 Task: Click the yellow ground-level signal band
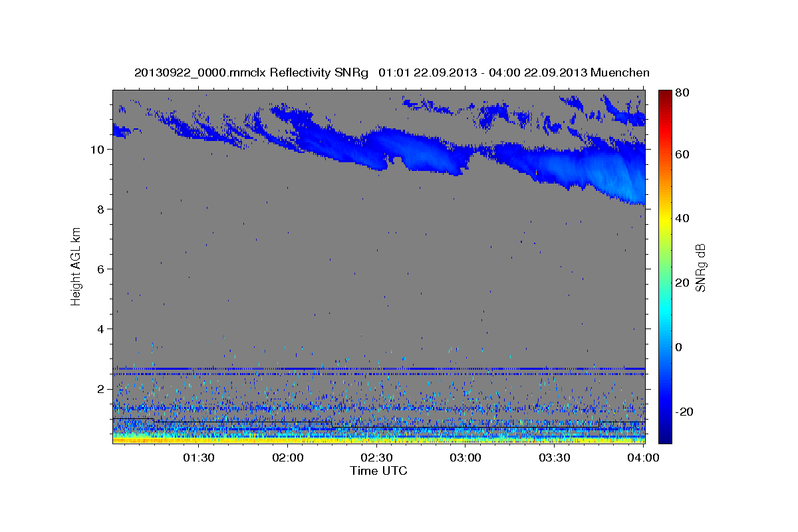click(x=378, y=440)
